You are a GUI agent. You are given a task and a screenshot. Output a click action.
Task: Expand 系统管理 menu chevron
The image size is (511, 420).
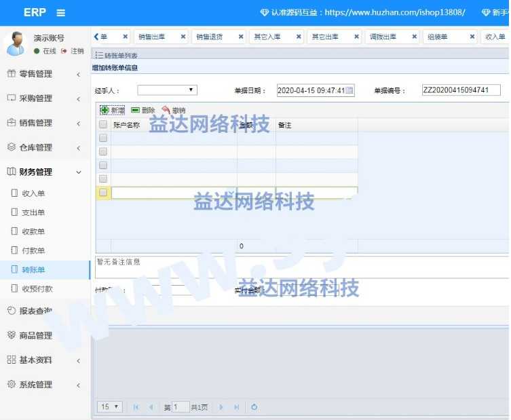point(79,385)
